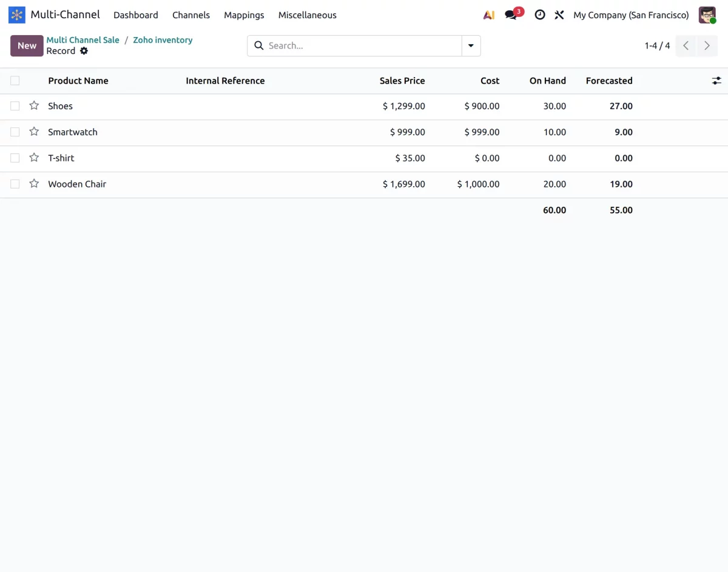Click the Multi-Channel app title
Viewport: 728px width, 572px height.
(66, 15)
